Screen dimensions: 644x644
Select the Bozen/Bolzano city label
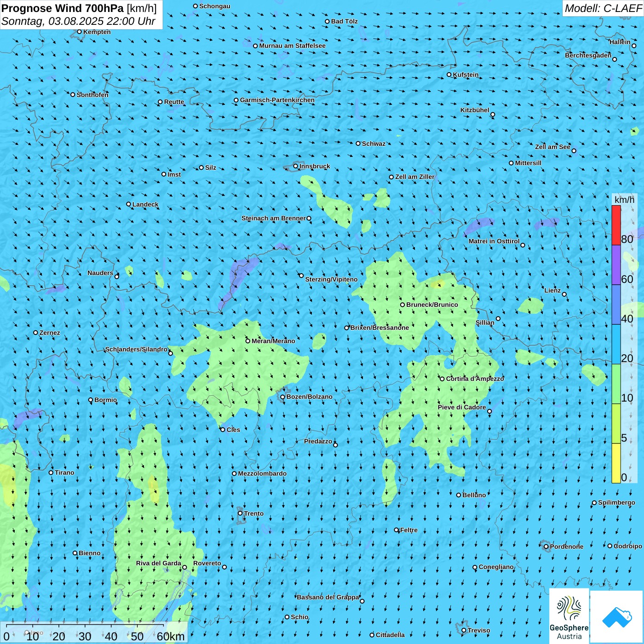point(309,397)
